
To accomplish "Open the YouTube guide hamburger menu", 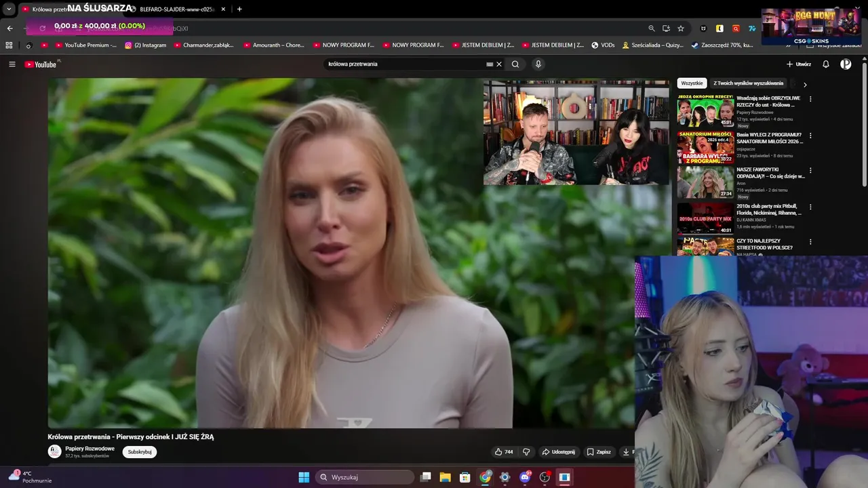I will pyautogui.click(x=12, y=64).
